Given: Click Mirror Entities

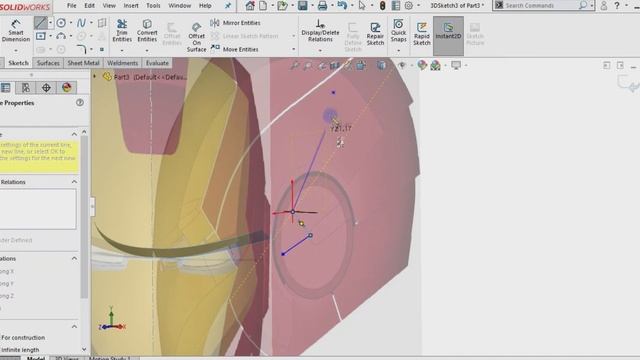Looking at the screenshot, I should tap(236, 23).
